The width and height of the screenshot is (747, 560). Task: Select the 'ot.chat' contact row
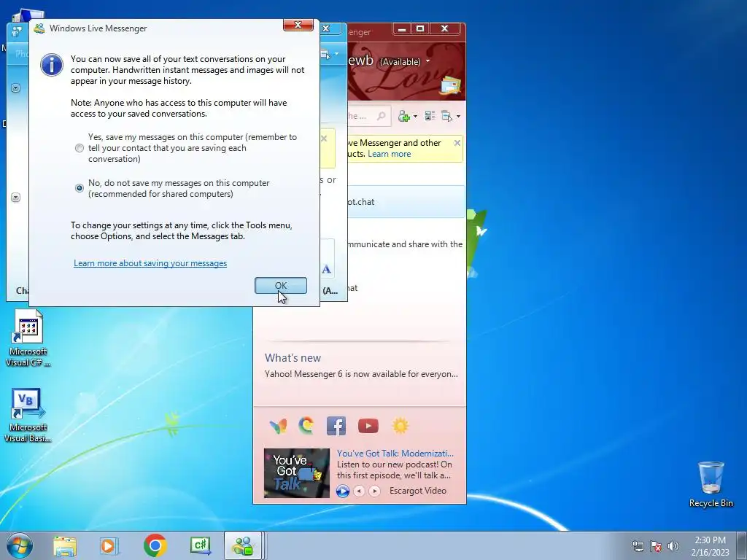coord(406,202)
